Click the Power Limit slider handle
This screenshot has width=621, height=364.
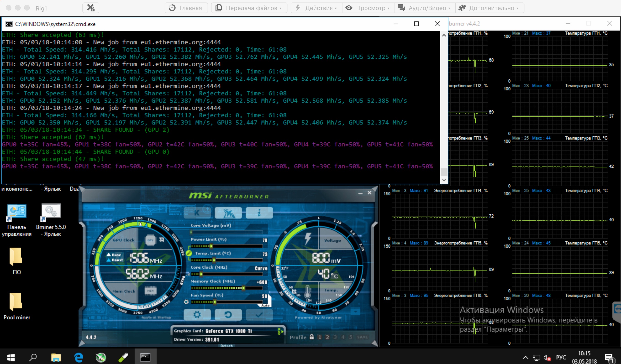(x=211, y=246)
